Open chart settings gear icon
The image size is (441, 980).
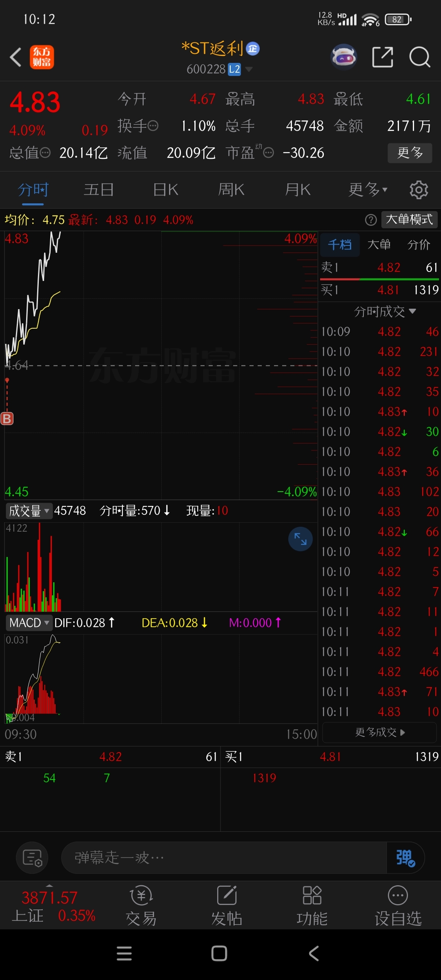point(419,190)
